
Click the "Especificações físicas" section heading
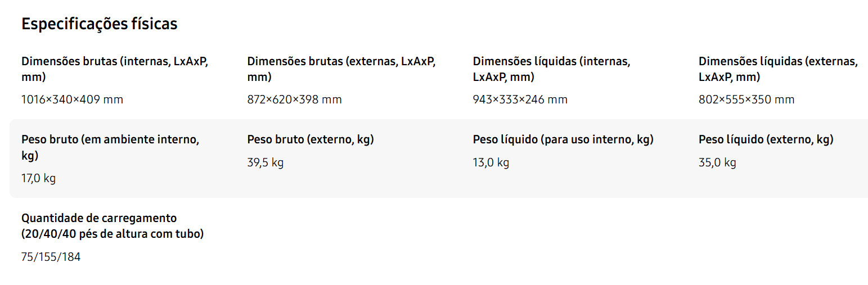tap(99, 24)
